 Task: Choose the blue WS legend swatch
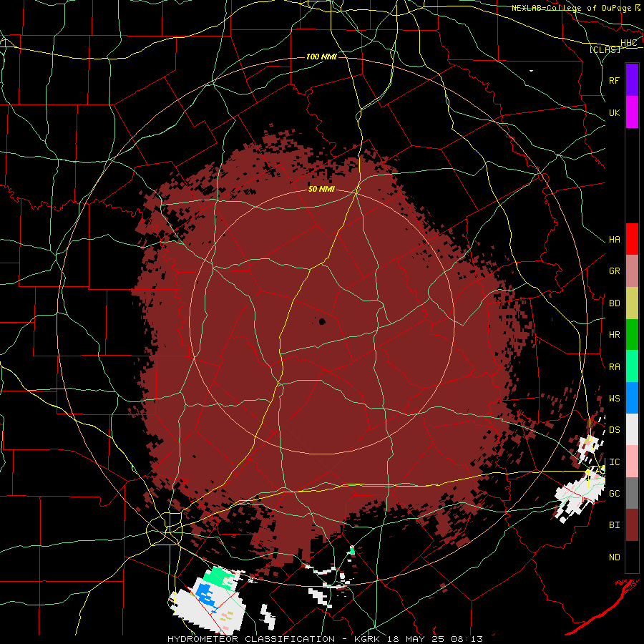[632, 398]
